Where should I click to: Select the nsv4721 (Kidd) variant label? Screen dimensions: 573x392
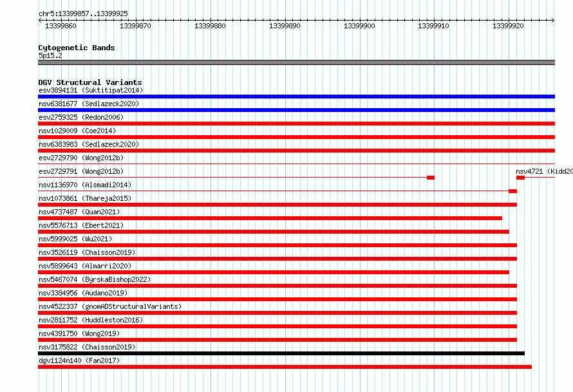coord(544,171)
